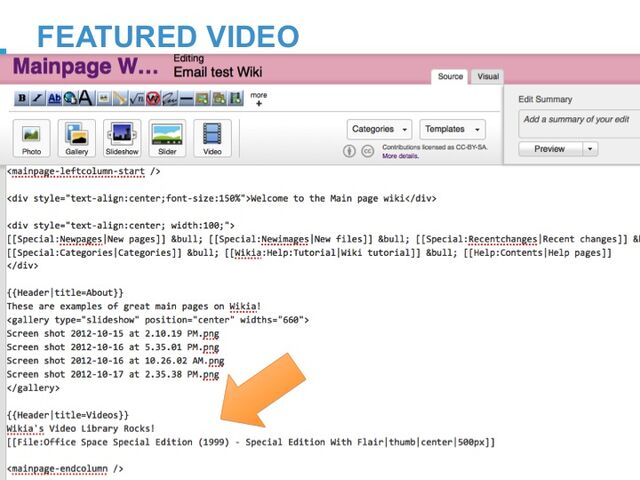640x480 pixels.
Task: Open the Categories dropdown
Action: point(380,129)
